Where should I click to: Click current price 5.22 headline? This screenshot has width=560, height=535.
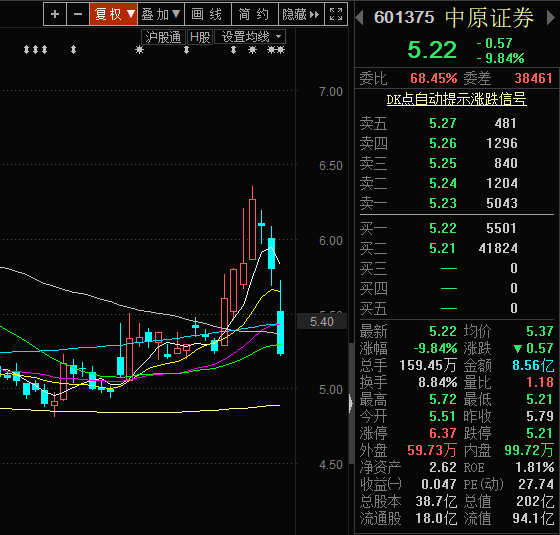432,50
